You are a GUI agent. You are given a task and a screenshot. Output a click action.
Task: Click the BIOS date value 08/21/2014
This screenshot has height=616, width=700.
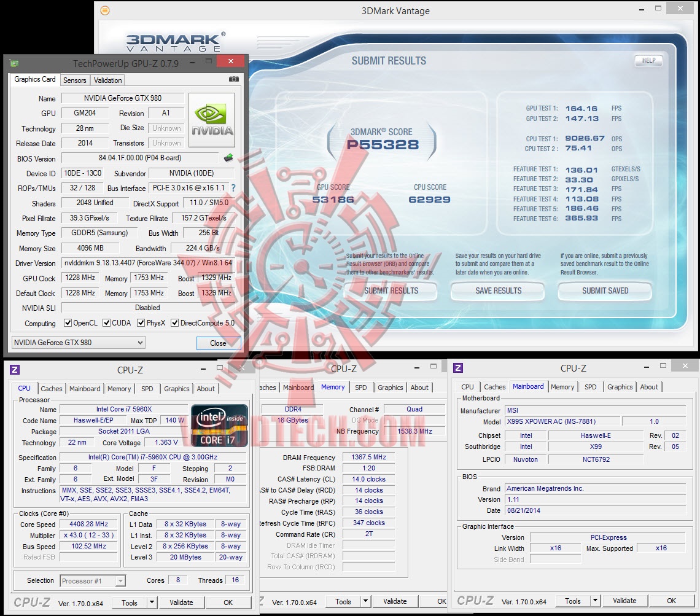coord(596,510)
